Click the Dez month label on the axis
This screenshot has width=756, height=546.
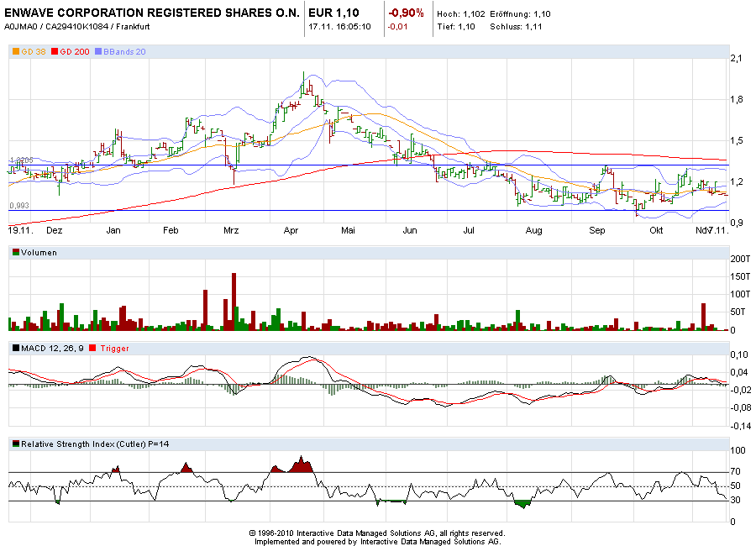54,230
